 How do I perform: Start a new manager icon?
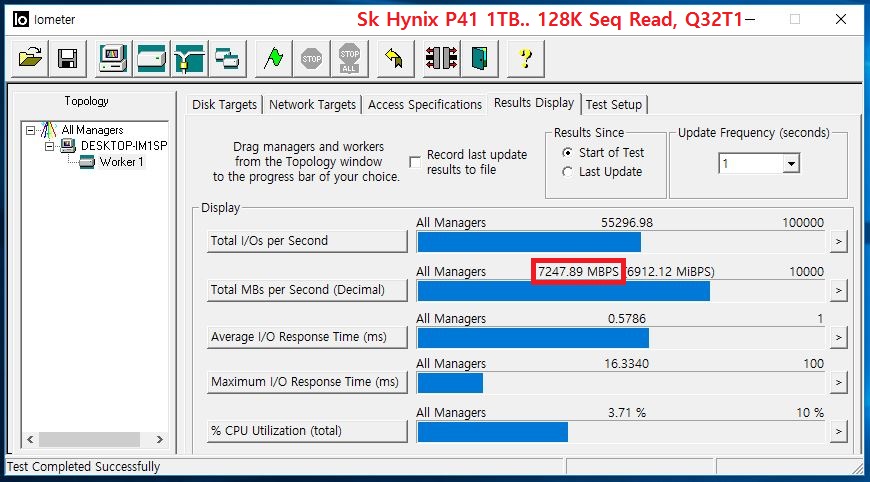point(113,58)
